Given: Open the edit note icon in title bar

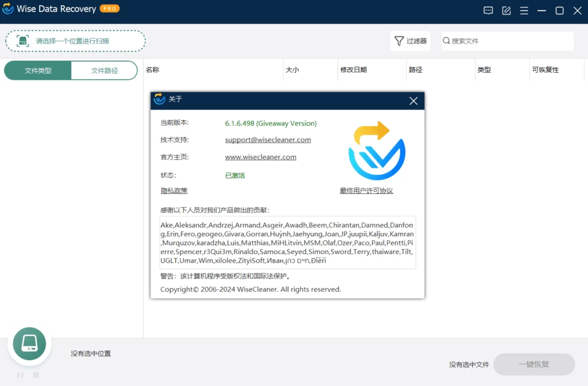Looking at the screenshot, I should (x=506, y=10).
